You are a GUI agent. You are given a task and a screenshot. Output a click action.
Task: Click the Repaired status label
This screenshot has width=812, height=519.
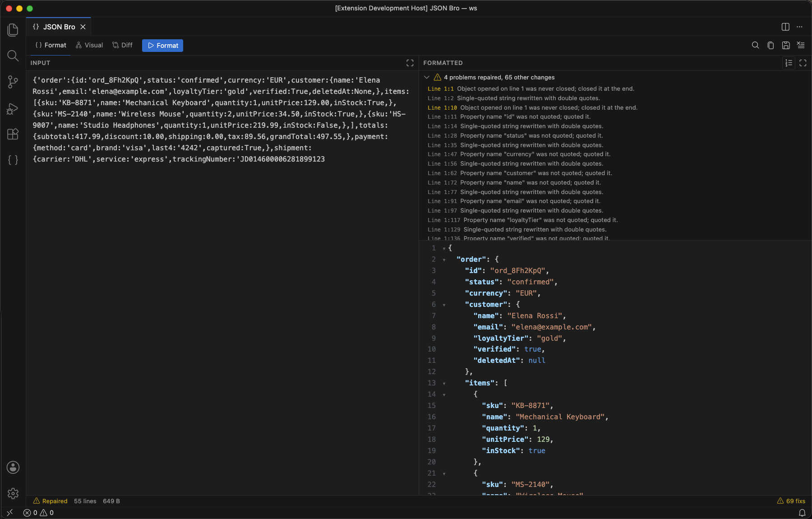(x=51, y=501)
